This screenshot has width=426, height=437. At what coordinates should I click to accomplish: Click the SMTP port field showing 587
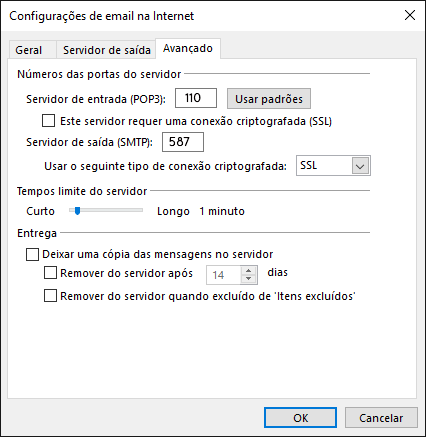(183, 142)
